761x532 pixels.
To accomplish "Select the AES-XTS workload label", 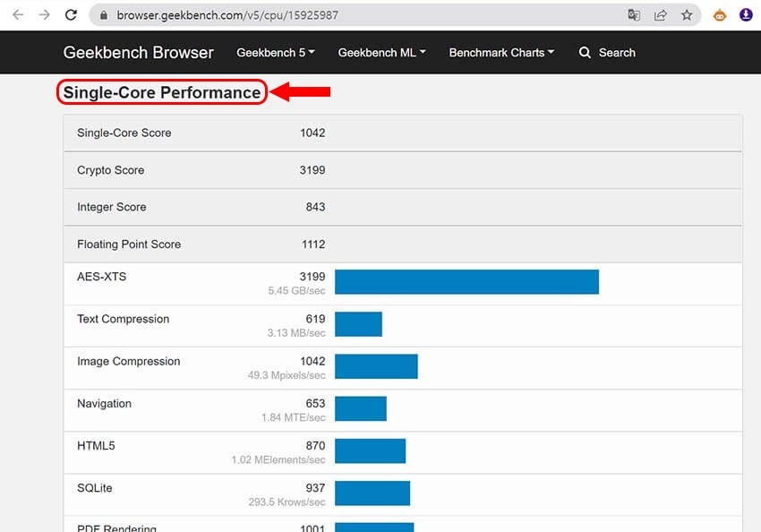I will click(x=101, y=276).
